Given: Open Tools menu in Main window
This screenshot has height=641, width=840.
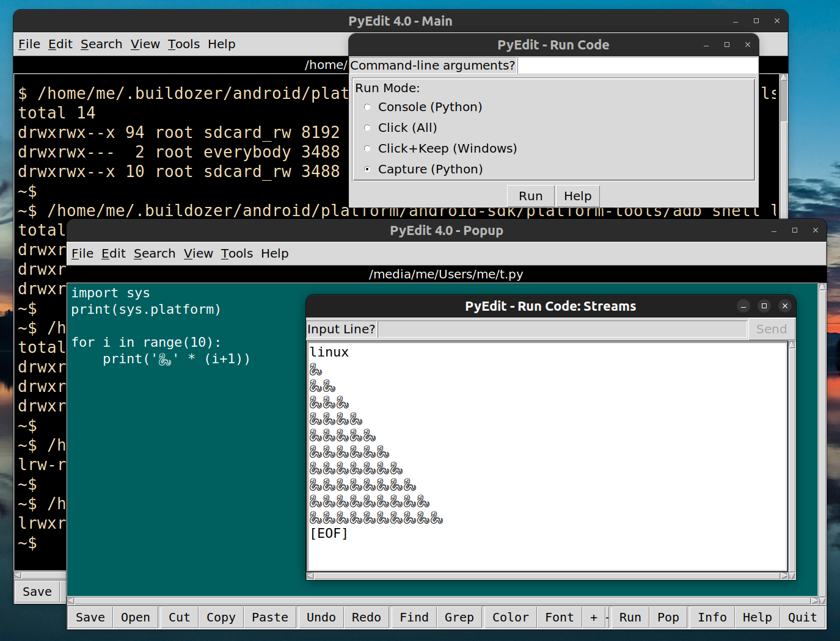Looking at the screenshot, I should coord(184,44).
